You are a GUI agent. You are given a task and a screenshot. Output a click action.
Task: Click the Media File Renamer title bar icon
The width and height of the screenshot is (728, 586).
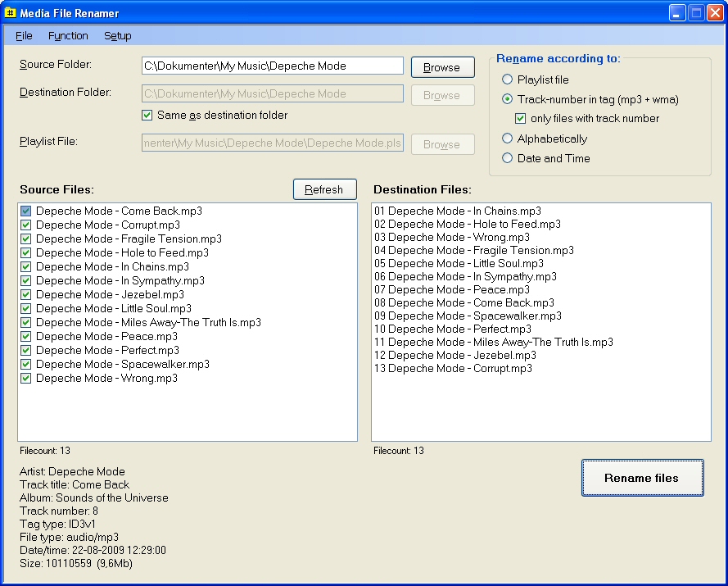(10, 12)
